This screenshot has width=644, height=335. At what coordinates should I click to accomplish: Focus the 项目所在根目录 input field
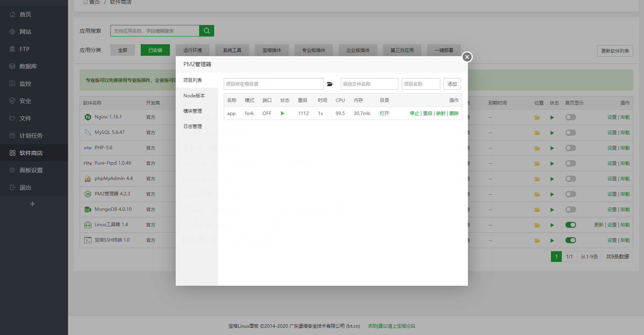pyautogui.click(x=274, y=84)
